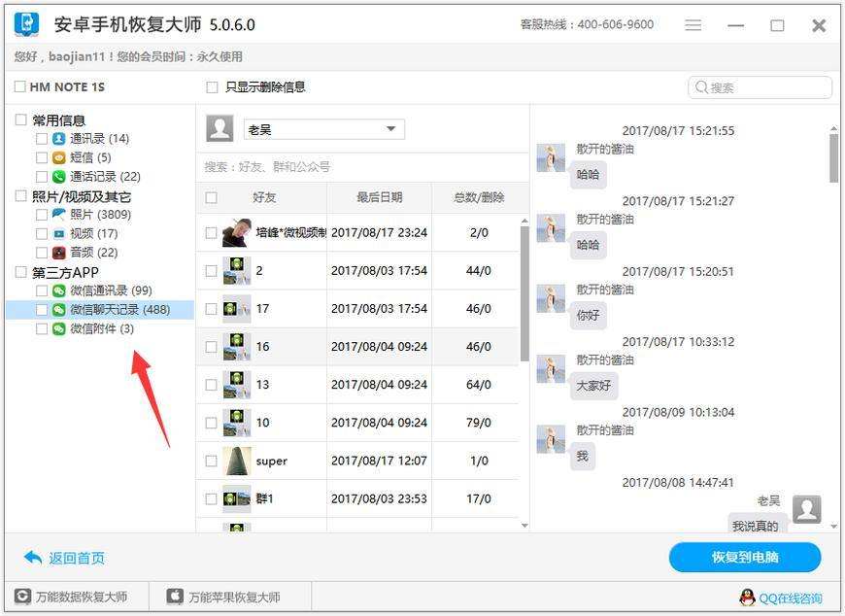Check the 微信聊天记录 (488) checkbox
The image size is (845, 616).
[x=42, y=309]
